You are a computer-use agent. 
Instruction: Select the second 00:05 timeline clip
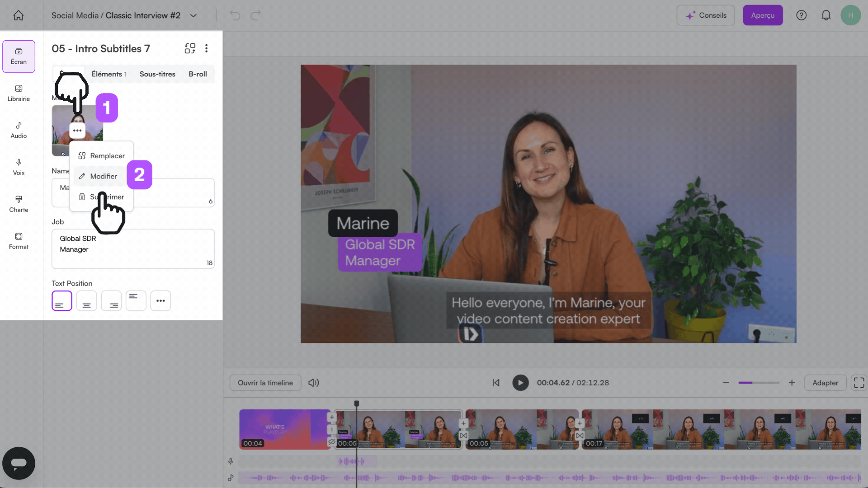point(522,429)
